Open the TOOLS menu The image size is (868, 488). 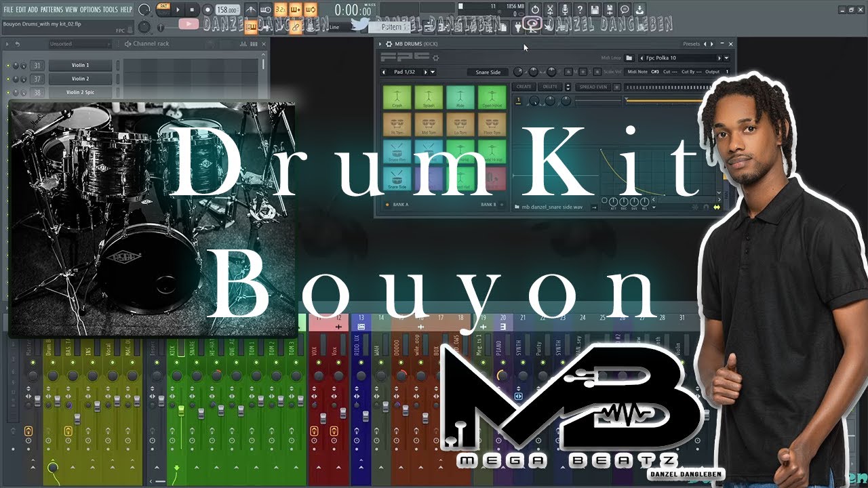[x=111, y=9]
